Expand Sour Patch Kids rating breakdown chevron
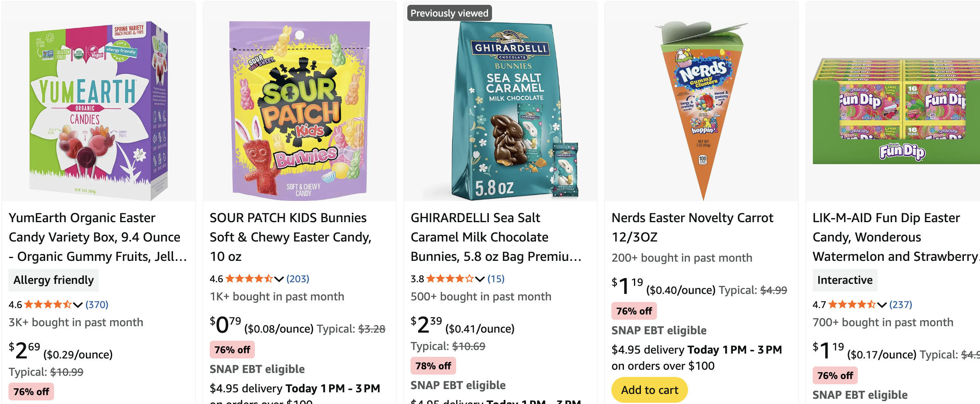Viewport: 980px width, 404px height. click(279, 279)
